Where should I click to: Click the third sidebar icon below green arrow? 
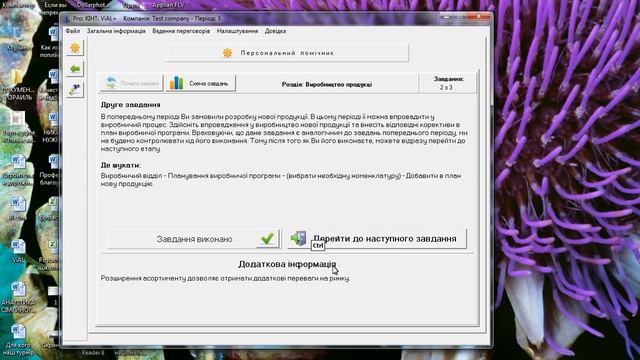(75, 89)
